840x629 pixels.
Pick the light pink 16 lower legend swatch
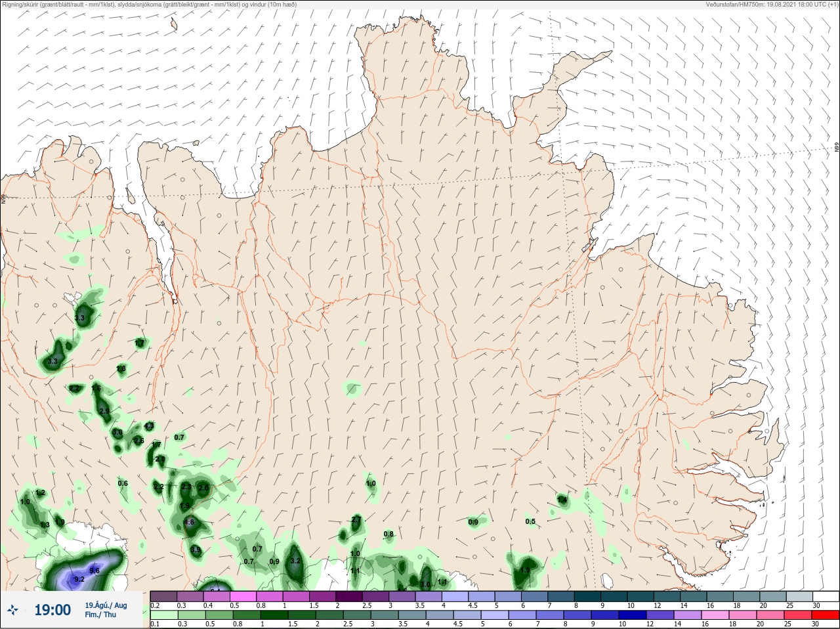click(x=715, y=615)
